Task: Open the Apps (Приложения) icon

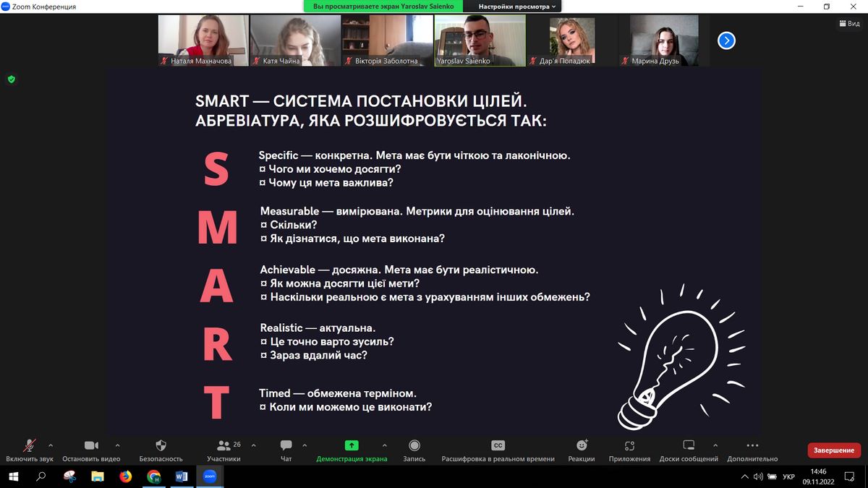Action: 629,446
